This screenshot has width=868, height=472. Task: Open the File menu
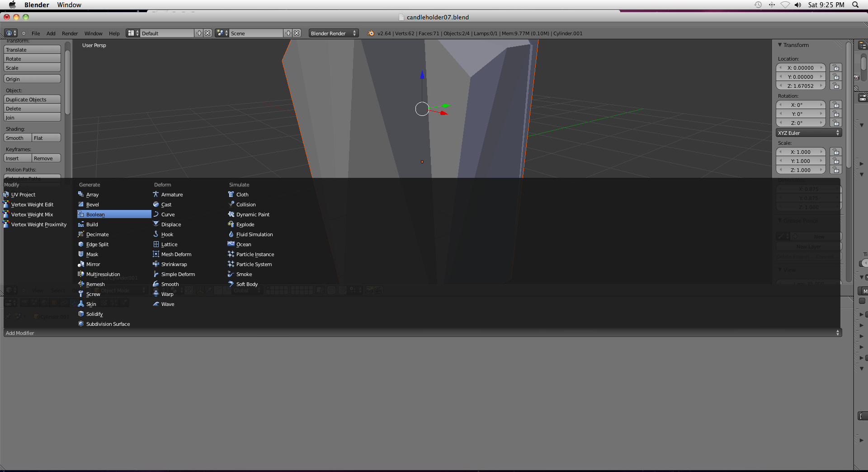coord(36,33)
